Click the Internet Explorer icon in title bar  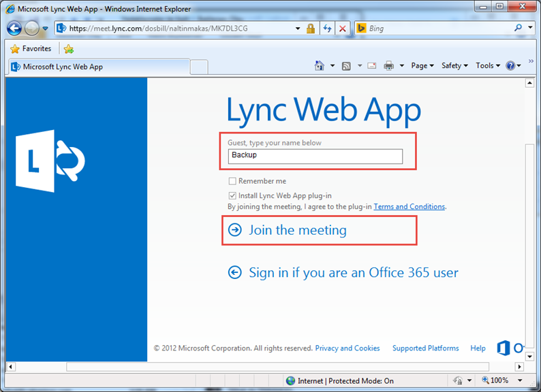coord(10,9)
